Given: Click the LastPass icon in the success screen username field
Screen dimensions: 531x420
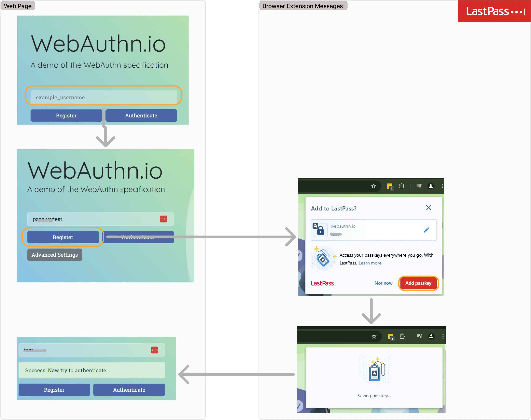Looking at the screenshot, I should coord(155,350).
